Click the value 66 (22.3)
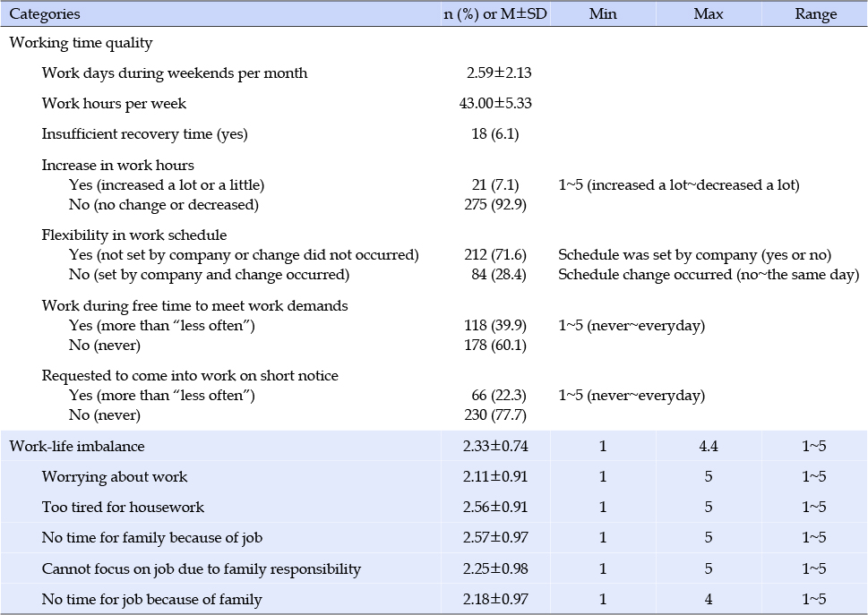The width and height of the screenshot is (868, 615). [499, 396]
